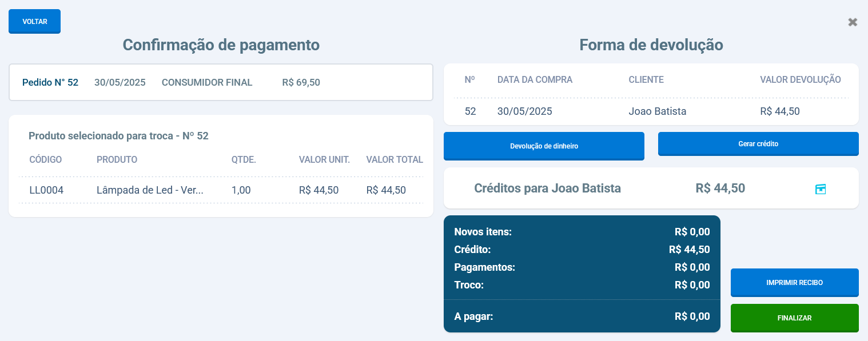The image size is (868, 341).
Task: Close the payment confirmation screen with the X
Action: coord(853,22)
